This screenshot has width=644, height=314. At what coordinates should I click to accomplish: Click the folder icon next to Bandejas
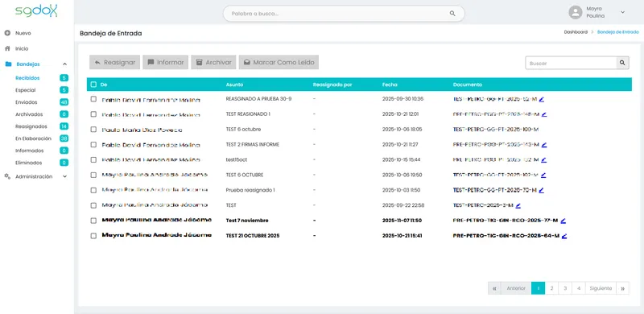click(8, 64)
